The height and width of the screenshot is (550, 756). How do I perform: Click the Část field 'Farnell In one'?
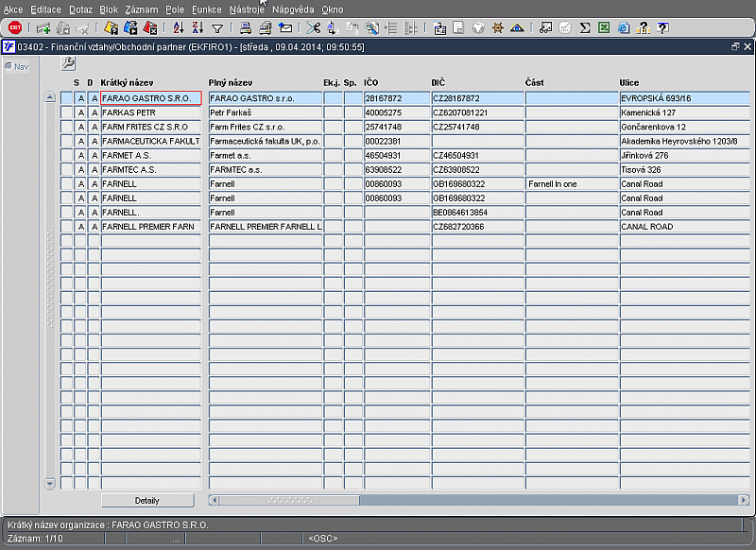[x=572, y=184]
